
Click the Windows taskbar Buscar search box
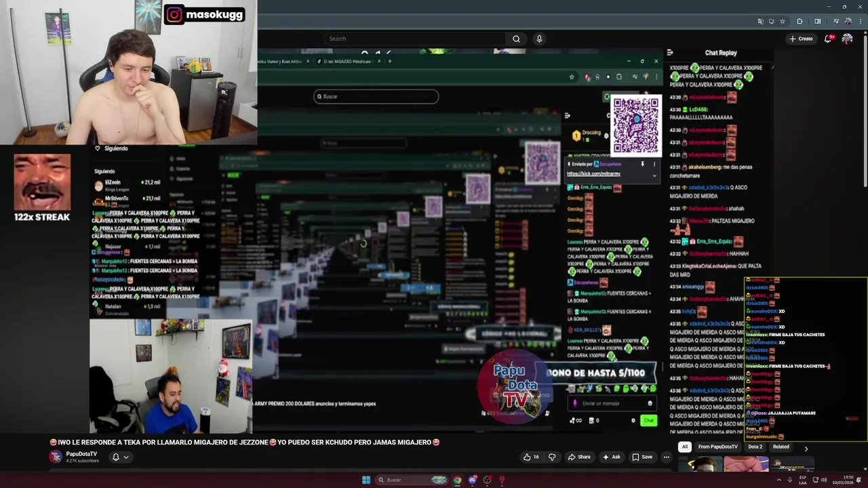(x=412, y=480)
